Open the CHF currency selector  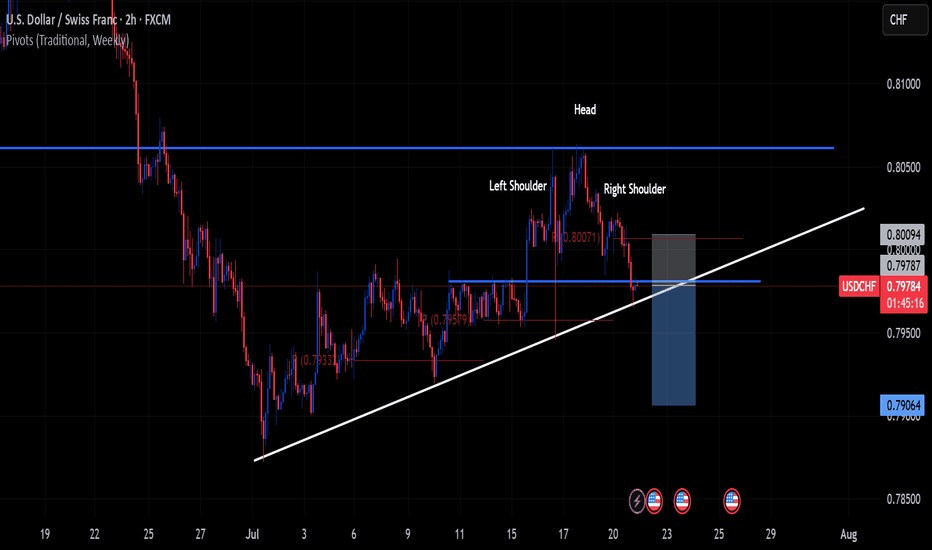click(905, 20)
